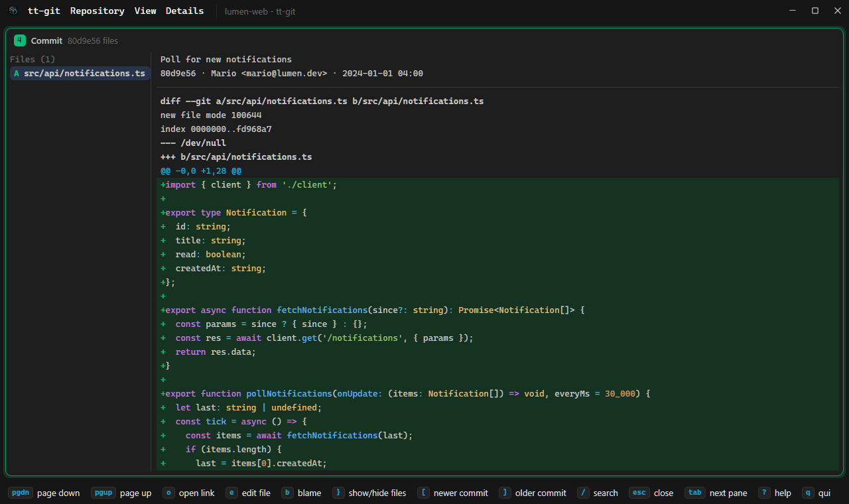
Task: Click the '80d9e56 files' pane subtitle
Action: point(93,41)
